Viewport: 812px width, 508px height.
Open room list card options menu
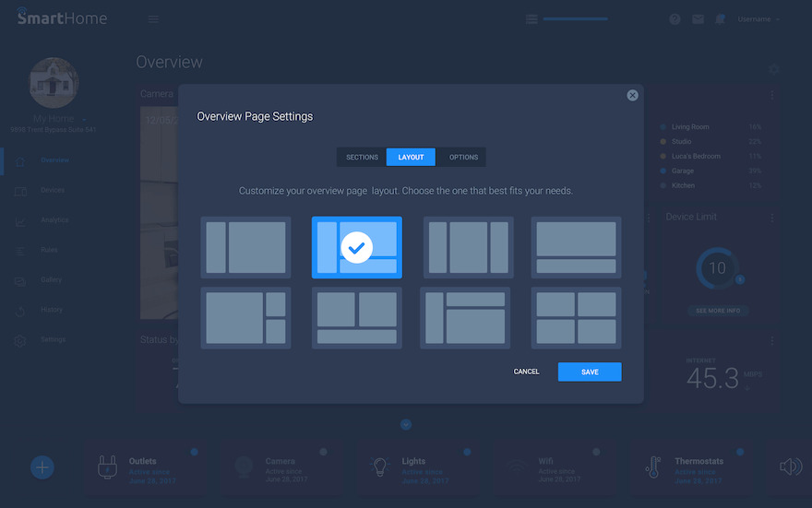[x=772, y=95]
